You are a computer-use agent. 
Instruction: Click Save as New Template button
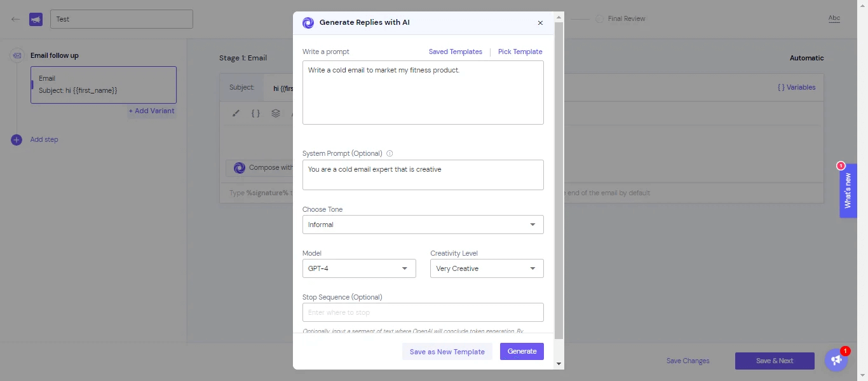(x=447, y=352)
